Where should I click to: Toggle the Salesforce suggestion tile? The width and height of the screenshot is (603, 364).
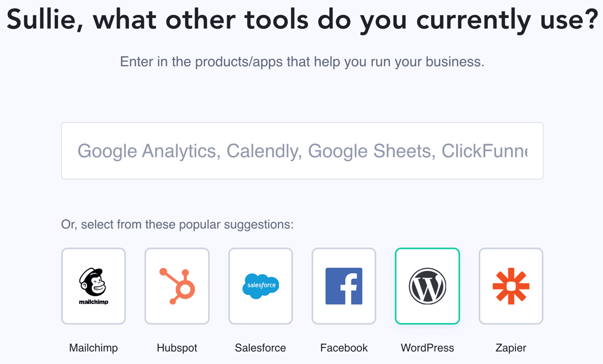(260, 313)
